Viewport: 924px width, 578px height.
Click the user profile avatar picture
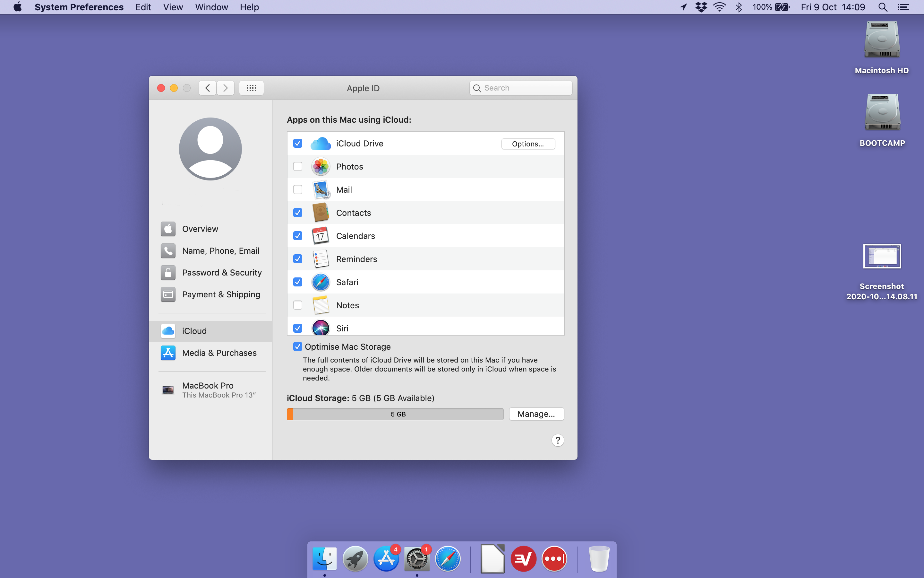pyautogui.click(x=210, y=149)
